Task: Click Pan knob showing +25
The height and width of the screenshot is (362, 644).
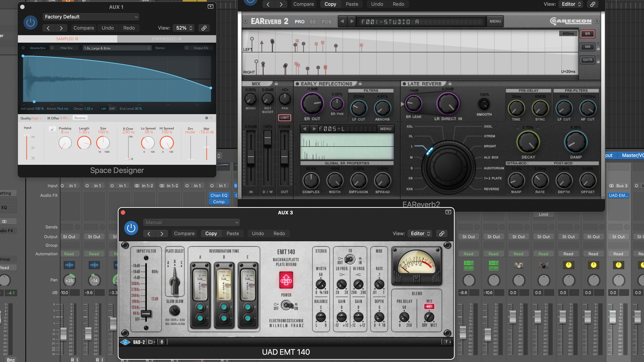Action: 69,281
